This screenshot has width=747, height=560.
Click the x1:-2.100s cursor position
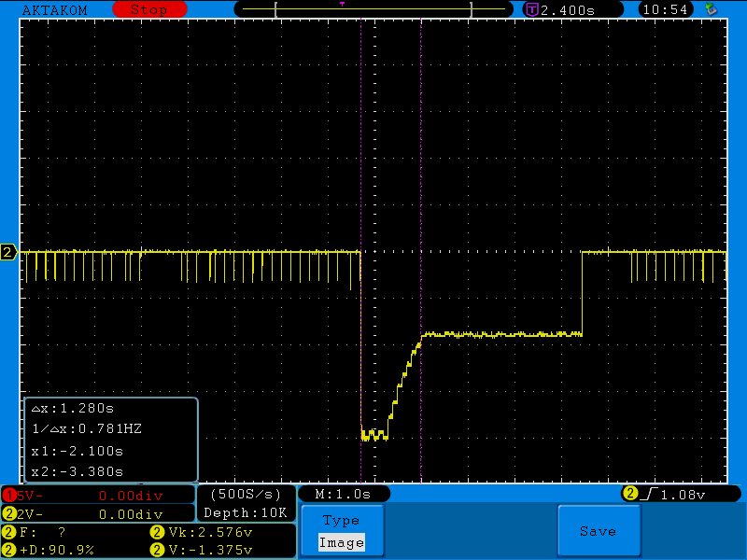[78, 451]
